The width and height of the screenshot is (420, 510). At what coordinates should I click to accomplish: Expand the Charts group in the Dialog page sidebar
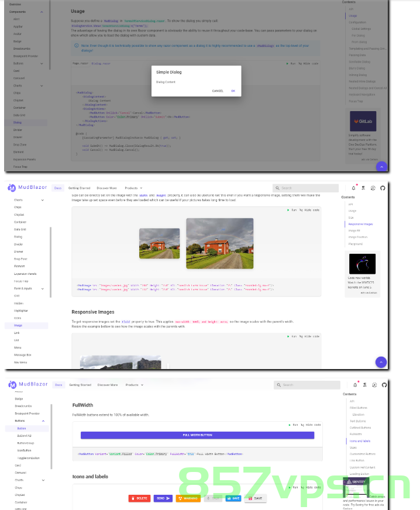point(42,86)
